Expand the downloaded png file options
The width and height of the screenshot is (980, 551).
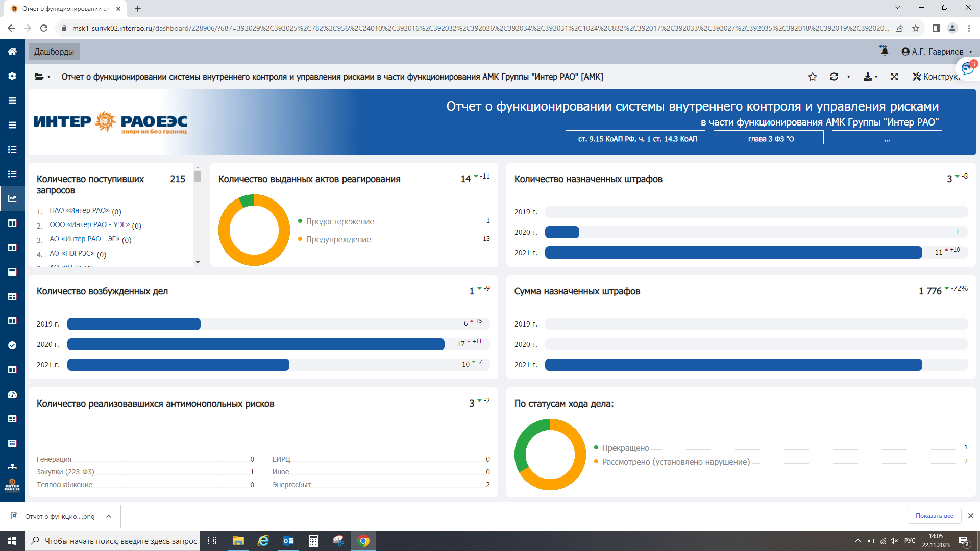click(x=109, y=516)
